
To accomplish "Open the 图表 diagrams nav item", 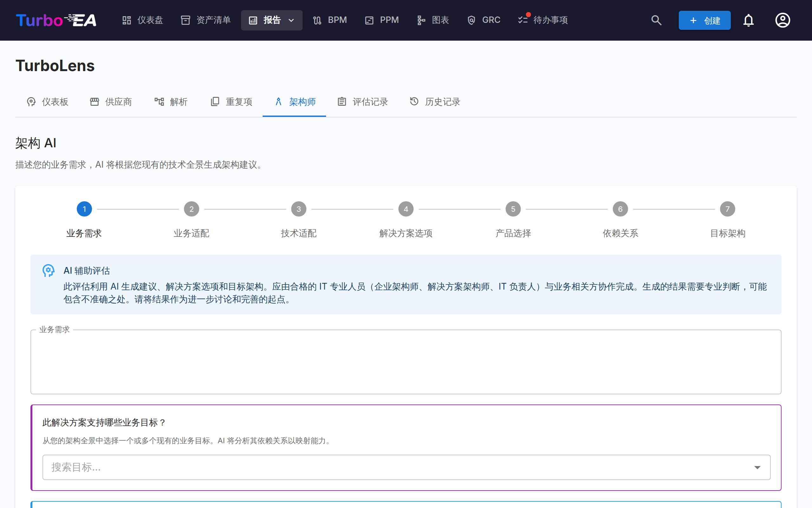I will [x=433, y=20].
